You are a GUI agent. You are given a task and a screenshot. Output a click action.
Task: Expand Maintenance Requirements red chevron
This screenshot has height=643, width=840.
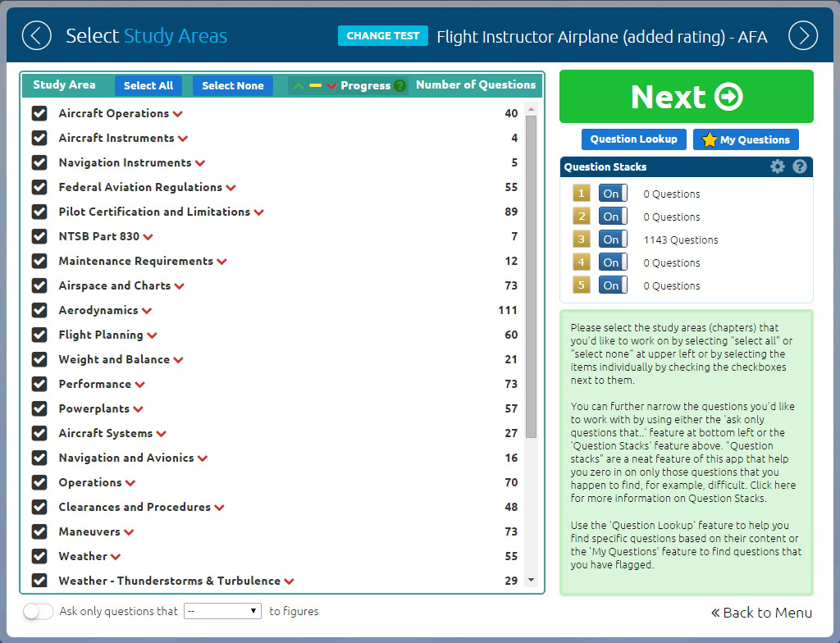221,262
